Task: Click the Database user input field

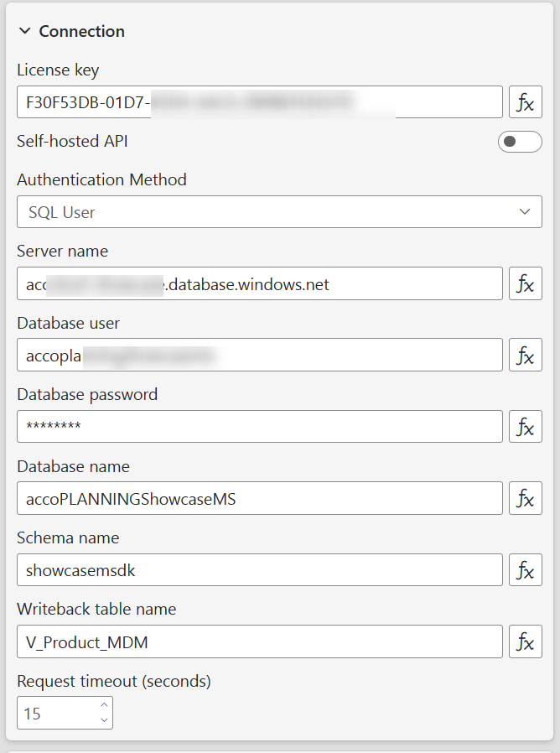Action: coord(259,355)
